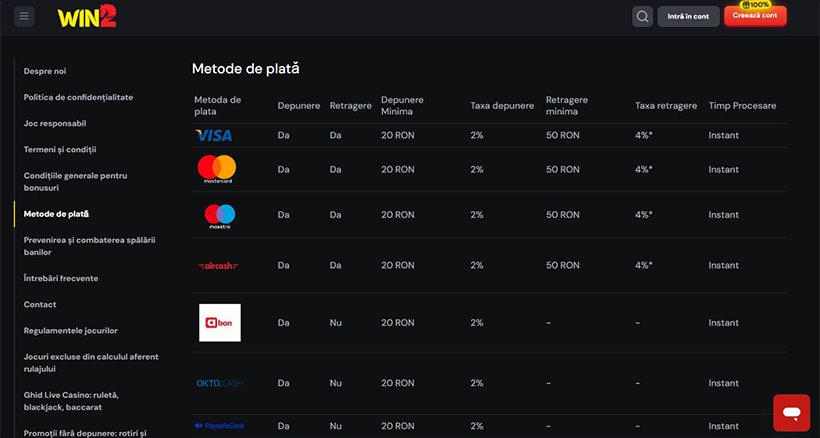Click the WIN2 logo
The height and width of the screenshot is (438, 820).
tap(87, 16)
